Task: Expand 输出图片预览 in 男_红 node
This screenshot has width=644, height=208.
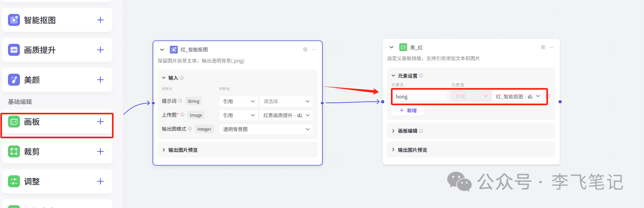Action: tap(393, 150)
